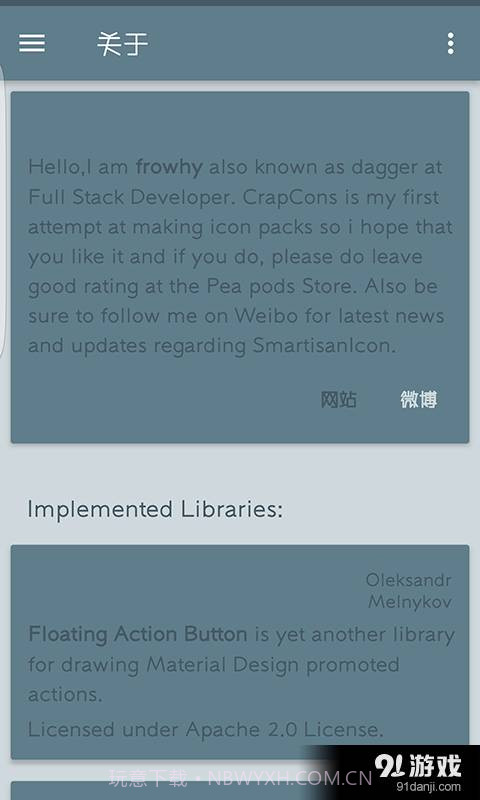
Task: Open the three-dot overflow menu
Action: (x=450, y=43)
